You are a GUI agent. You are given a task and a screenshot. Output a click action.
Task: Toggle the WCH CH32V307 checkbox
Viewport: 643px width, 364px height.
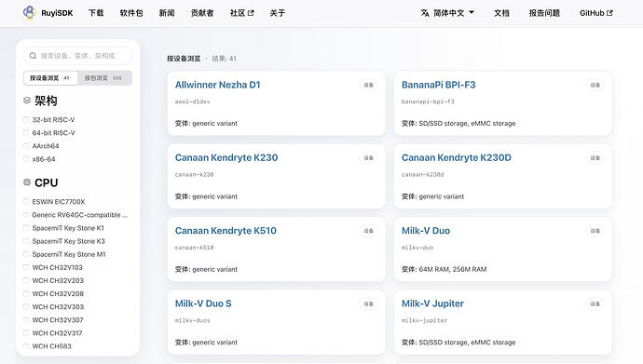pos(26,319)
